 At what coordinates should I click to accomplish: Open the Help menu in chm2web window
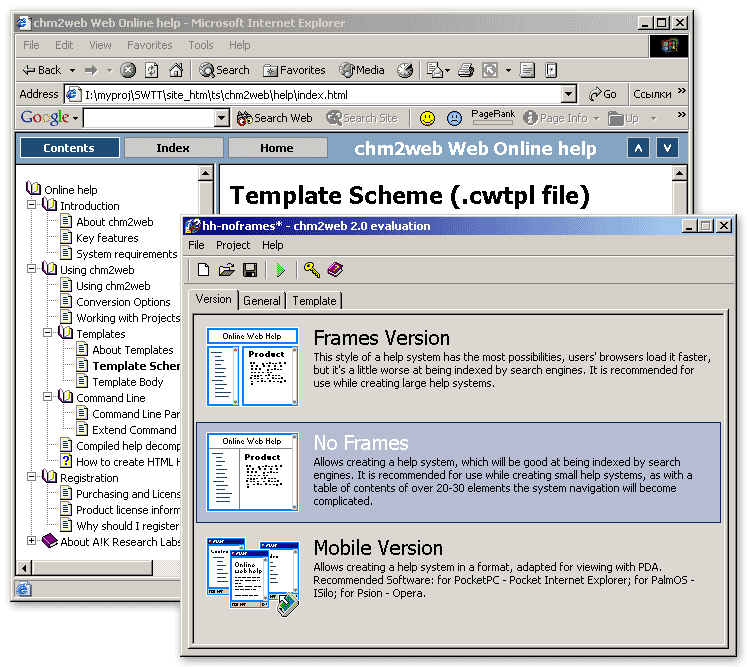coord(273,245)
